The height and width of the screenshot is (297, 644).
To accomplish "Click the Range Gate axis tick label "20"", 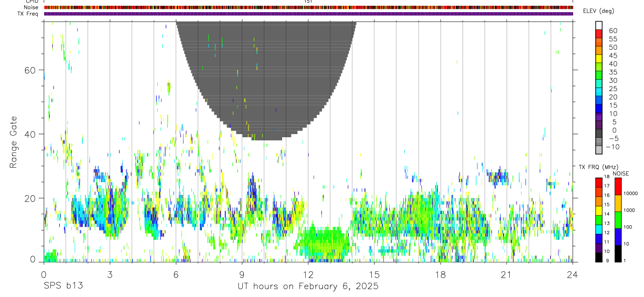I will (x=30, y=198).
